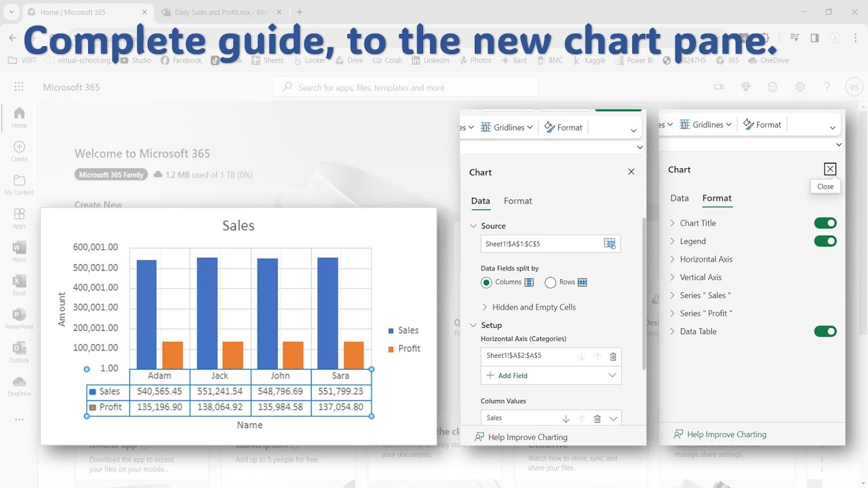Switch to Data tab in Format-active pane
This screenshot has height=488, width=868.
tap(679, 198)
